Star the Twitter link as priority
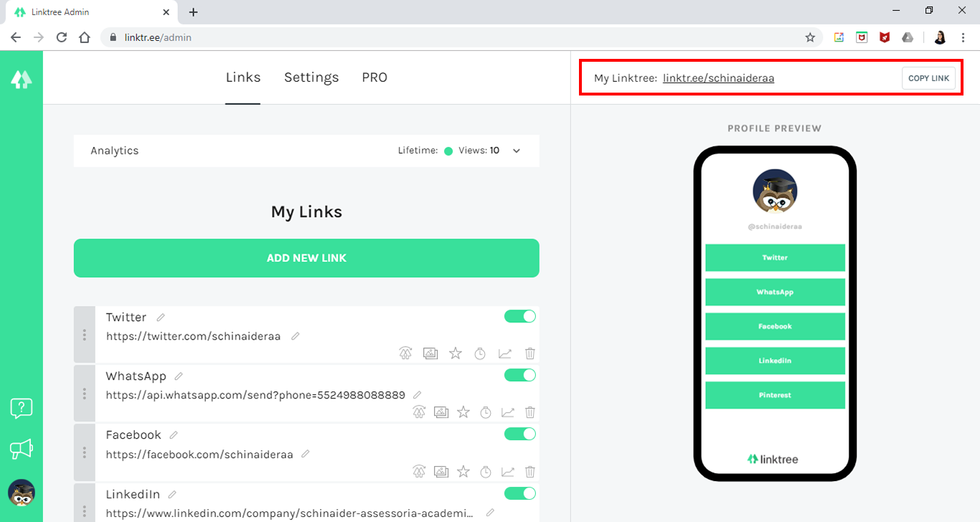 click(456, 353)
